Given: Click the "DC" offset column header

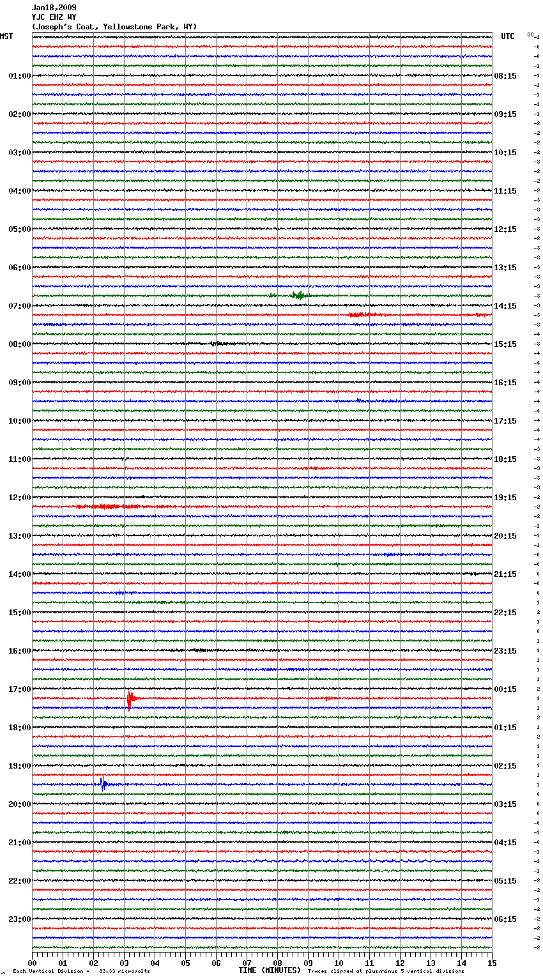Looking at the screenshot, I should pyautogui.click(x=530, y=34).
